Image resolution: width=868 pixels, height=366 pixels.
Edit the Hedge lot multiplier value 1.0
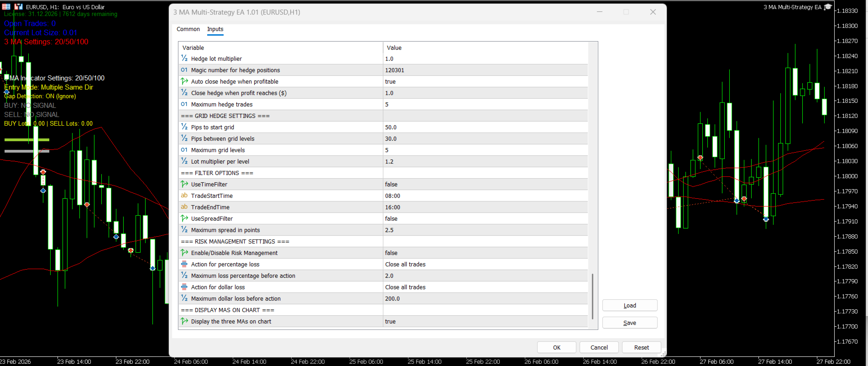[x=486, y=58]
